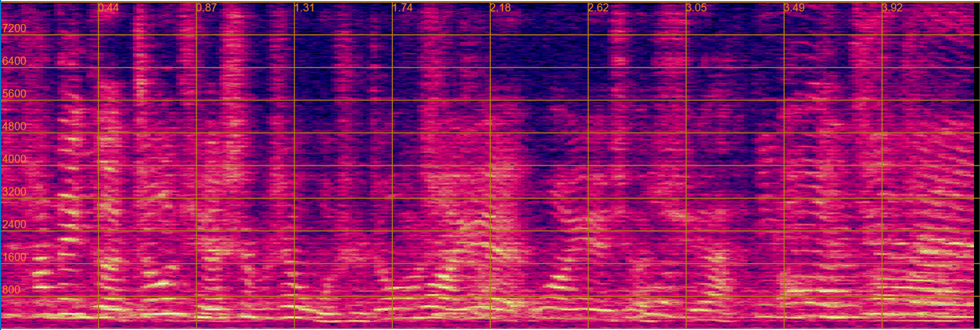Click the 2.18 time marker label
The width and height of the screenshot is (980, 330).
click(x=500, y=8)
